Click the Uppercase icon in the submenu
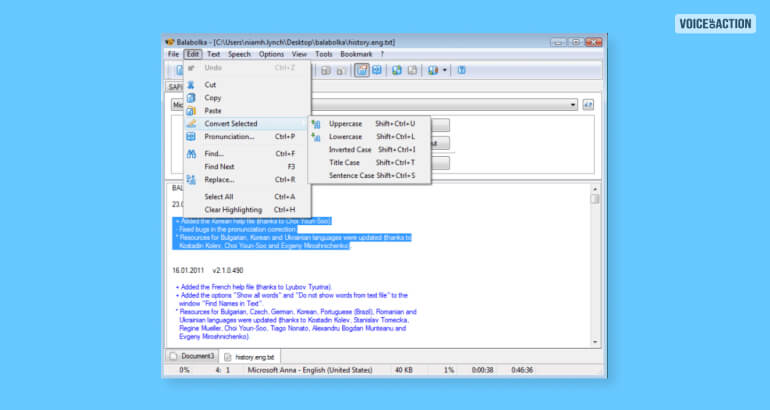The image size is (770, 410). click(316, 124)
